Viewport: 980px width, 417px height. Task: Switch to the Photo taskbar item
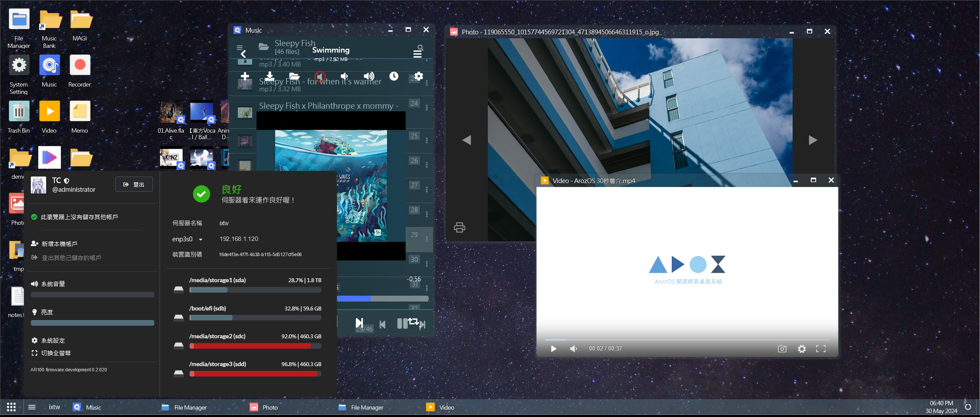coord(264,407)
